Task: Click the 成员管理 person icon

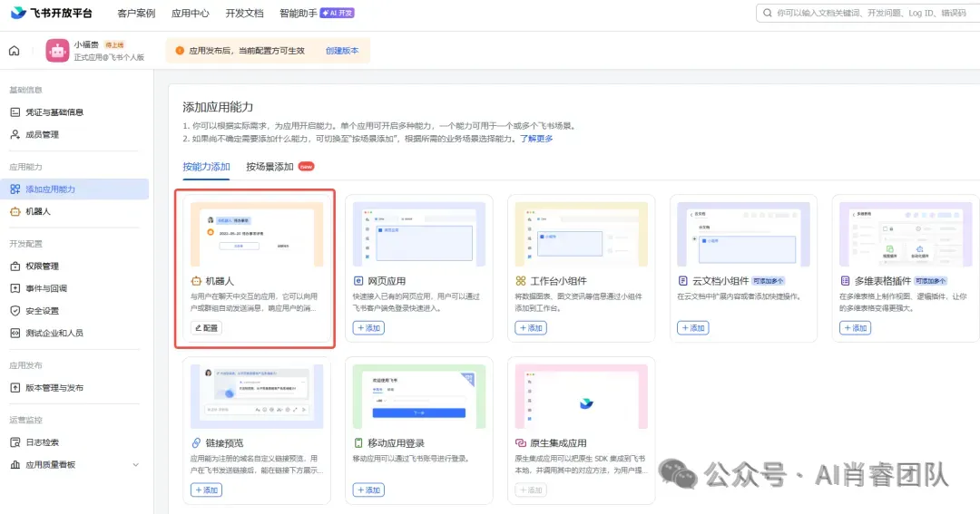Action: (15, 134)
